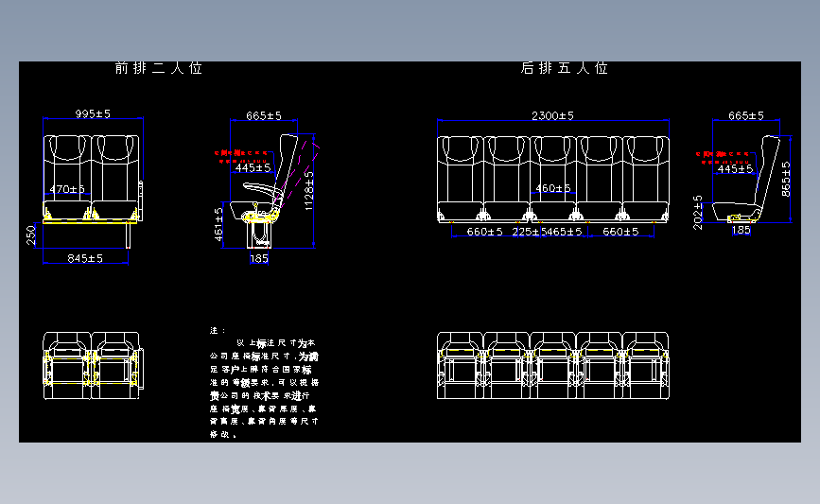820x504 pixels.
Task: Click the 225±5 dimension label
Action: tap(529, 232)
